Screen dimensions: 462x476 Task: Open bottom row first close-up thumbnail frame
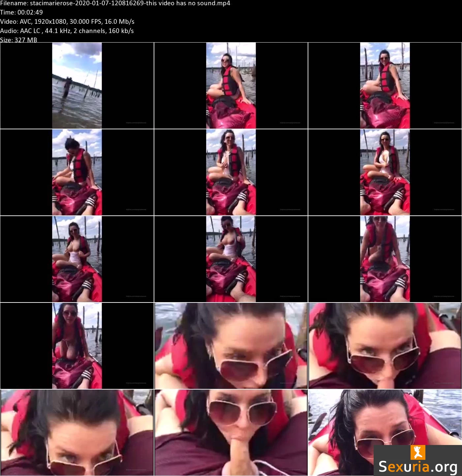pyautogui.click(x=77, y=432)
